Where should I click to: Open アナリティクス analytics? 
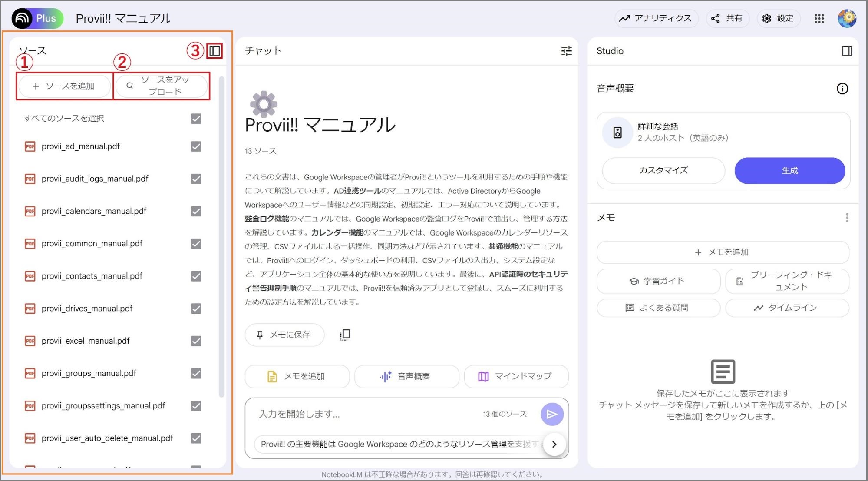[657, 18]
